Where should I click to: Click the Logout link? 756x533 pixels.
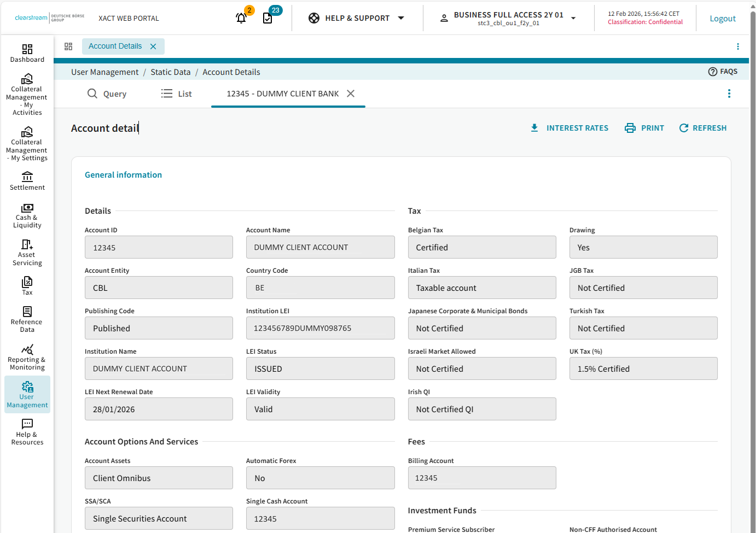(722, 19)
